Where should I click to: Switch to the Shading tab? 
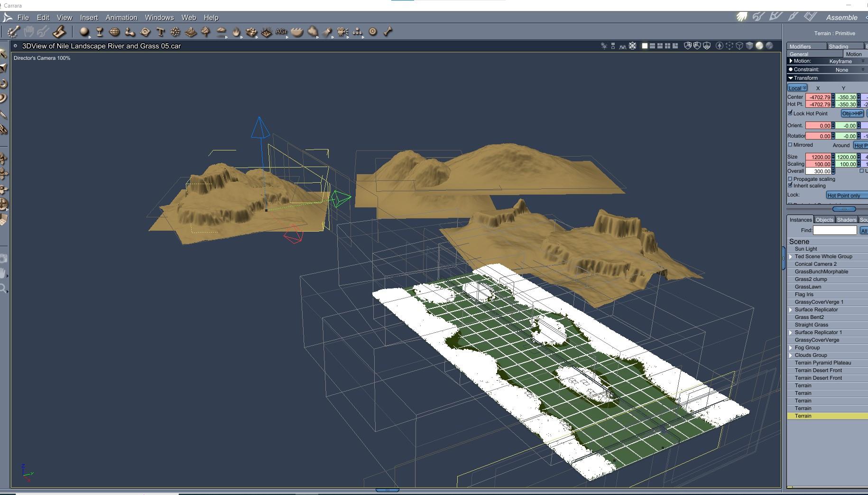tap(845, 46)
